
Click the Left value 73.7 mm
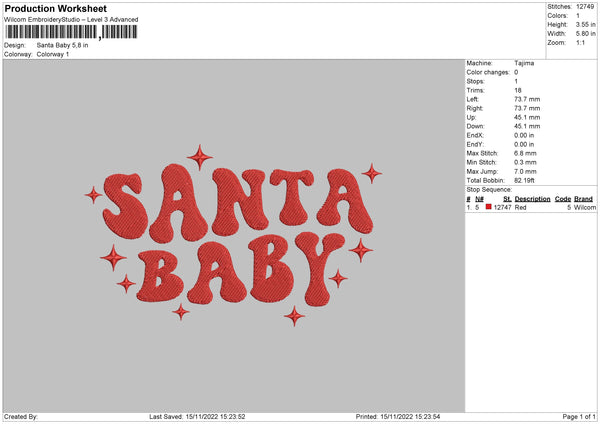click(527, 99)
